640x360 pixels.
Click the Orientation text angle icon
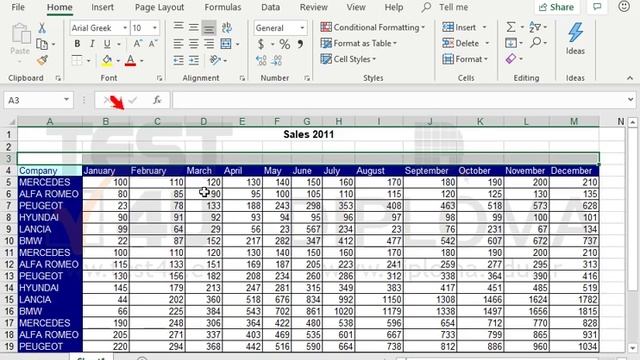point(215,60)
